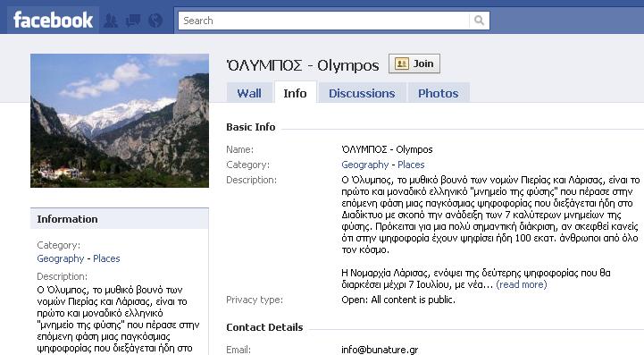Click the Email label under Contact Details
Viewport: 644px width, 355px height.
pyautogui.click(x=238, y=350)
